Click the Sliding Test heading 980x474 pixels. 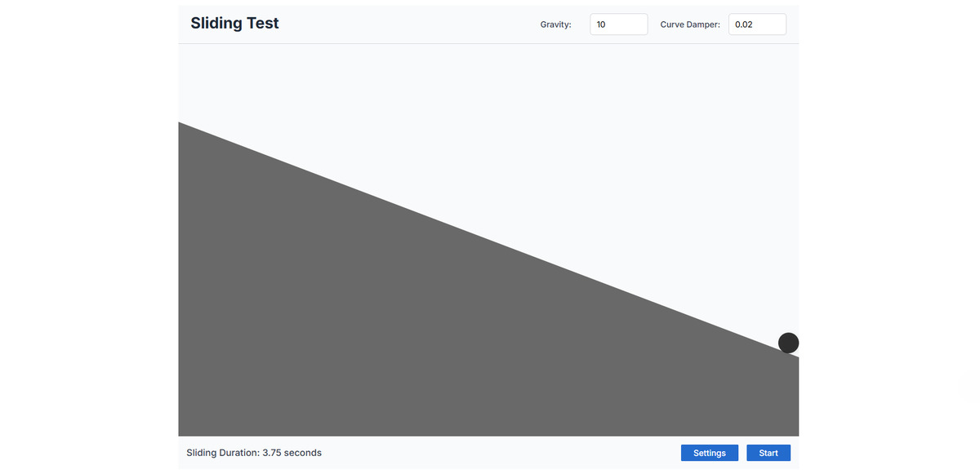pyautogui.click(x=234, y=23)
